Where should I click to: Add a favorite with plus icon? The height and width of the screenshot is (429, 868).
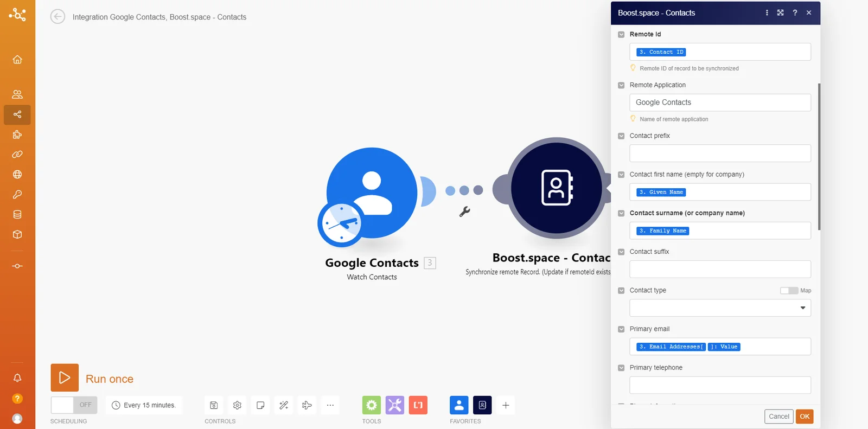506,405
